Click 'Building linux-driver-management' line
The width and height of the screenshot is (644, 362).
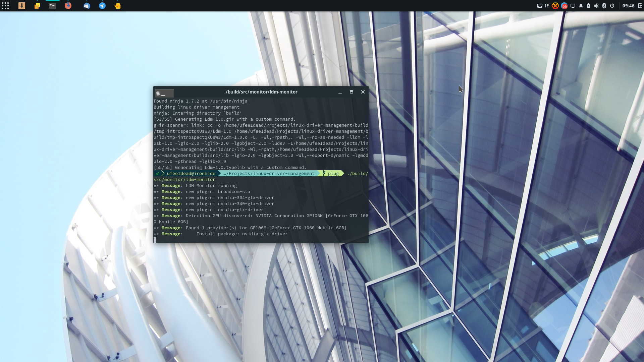click(x=197, y=107)
